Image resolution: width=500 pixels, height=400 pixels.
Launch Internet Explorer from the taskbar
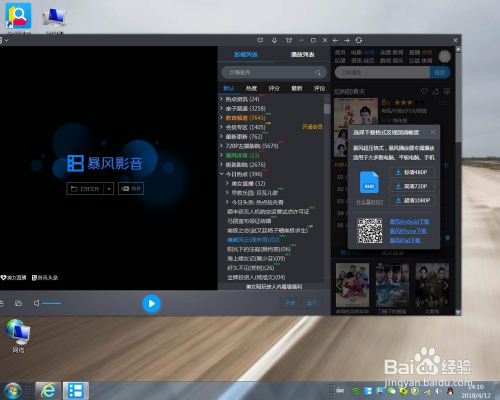tap(48, 391)
